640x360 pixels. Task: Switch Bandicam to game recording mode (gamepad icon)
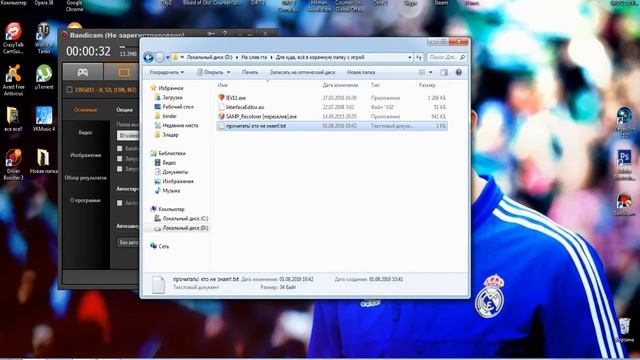[x=83, y=72]
